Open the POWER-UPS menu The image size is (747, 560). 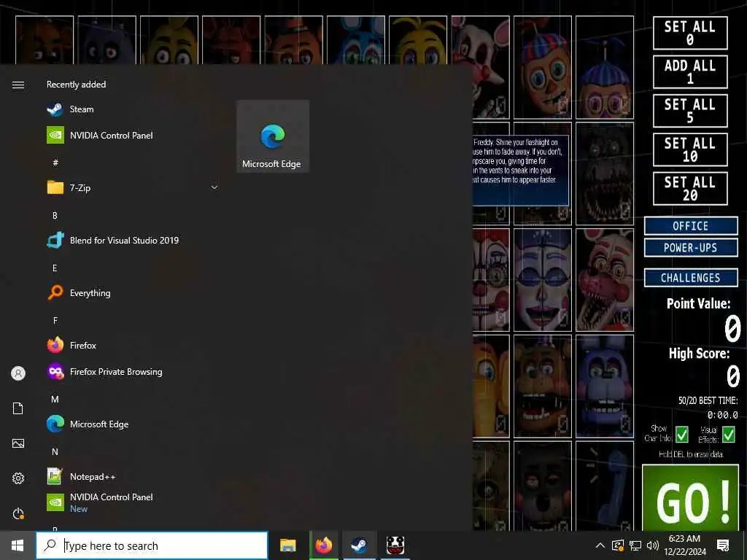click(691, 248)
